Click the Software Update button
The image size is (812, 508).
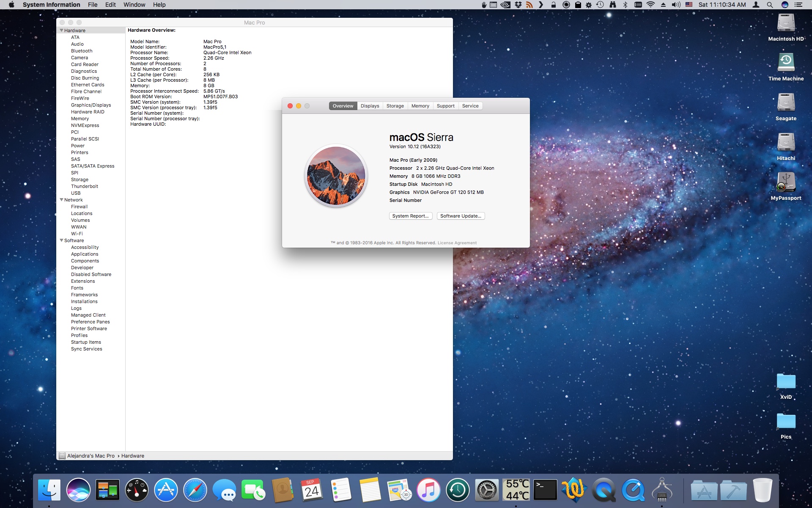click(x=461, y=216)
